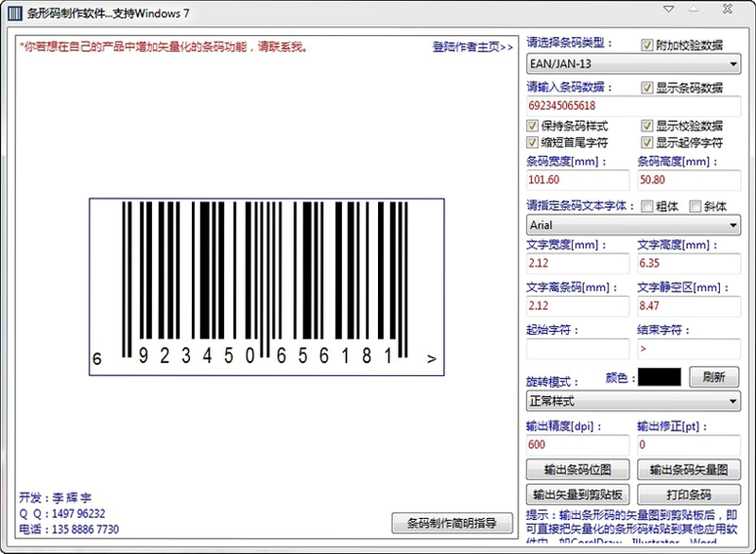This screenshot has height=554, width=756.
Task: Click the 刷新 refresh button
Action: tap(714, 377)
